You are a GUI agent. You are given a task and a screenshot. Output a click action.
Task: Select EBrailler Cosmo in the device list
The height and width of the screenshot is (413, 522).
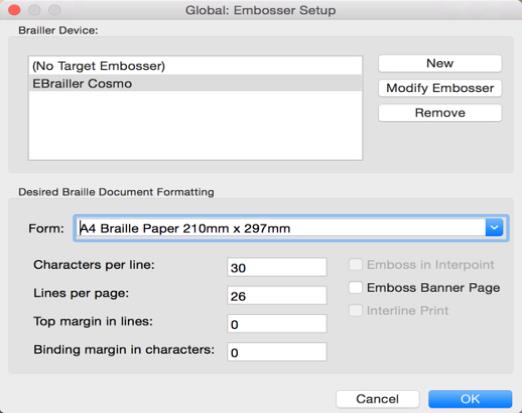195,83
